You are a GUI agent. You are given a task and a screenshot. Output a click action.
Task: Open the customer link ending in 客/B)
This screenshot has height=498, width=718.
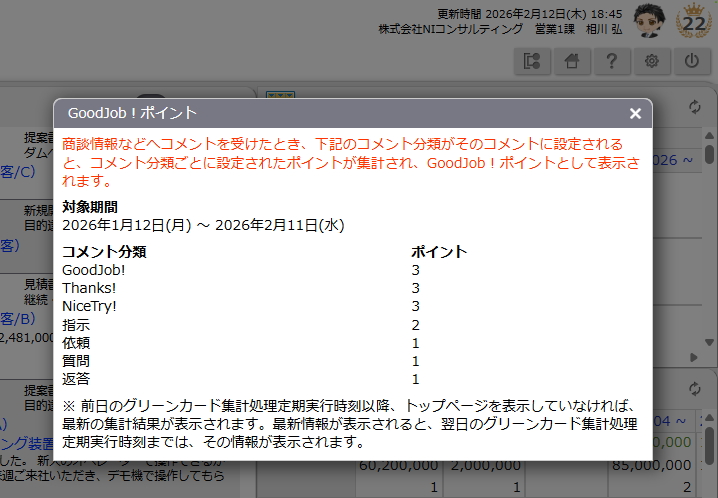pos(17,319)
